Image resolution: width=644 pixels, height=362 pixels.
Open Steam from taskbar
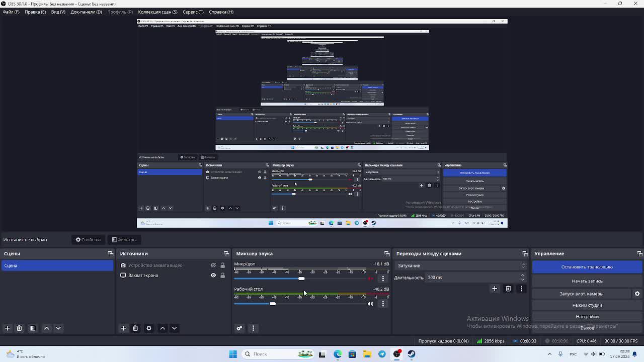click(x=412, y=354)
